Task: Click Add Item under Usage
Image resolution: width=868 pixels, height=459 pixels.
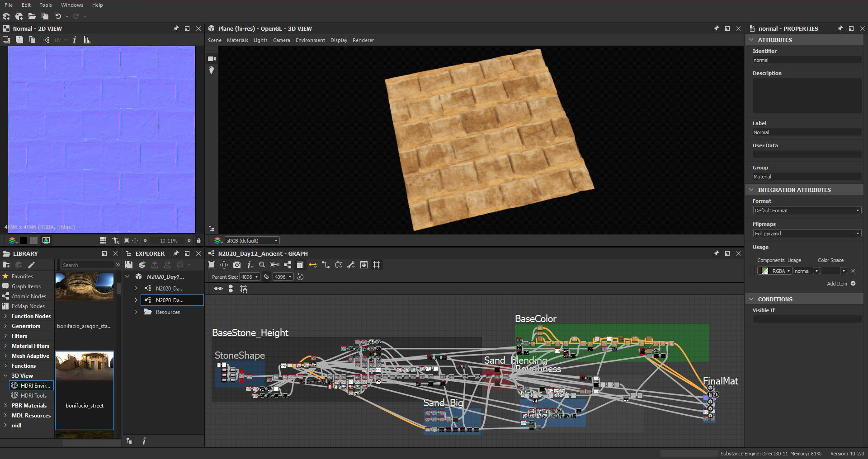Action: pos(841,284)
